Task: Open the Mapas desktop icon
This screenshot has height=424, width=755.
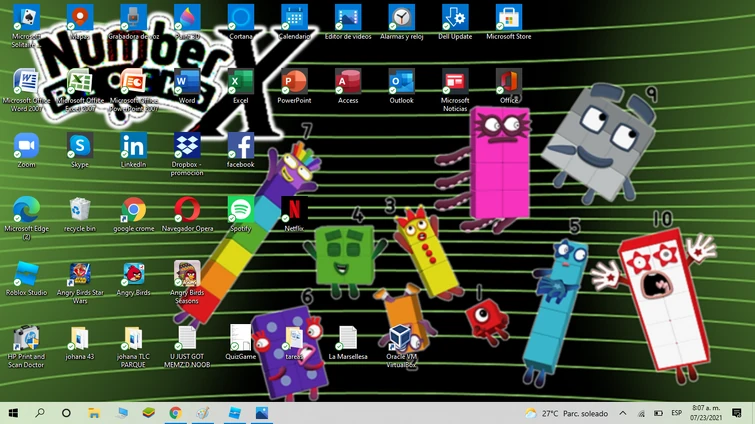Action: pyautogui.click(x=80, y=18)
